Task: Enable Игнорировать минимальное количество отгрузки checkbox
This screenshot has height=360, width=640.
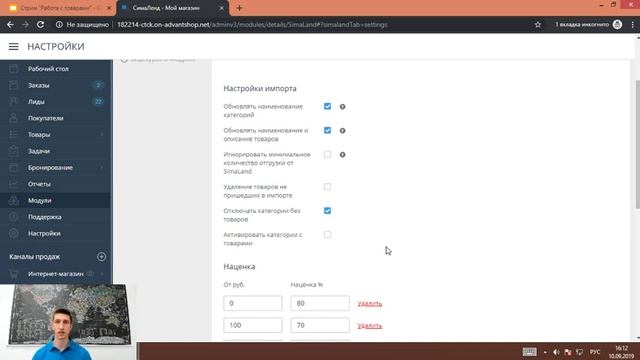Action: [x=327, y=154]
